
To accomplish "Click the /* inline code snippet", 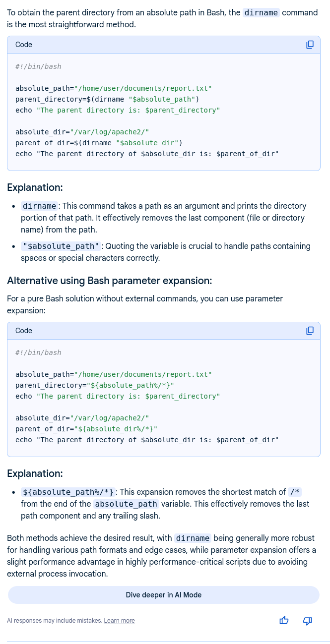I will click(x=295, y=492).
